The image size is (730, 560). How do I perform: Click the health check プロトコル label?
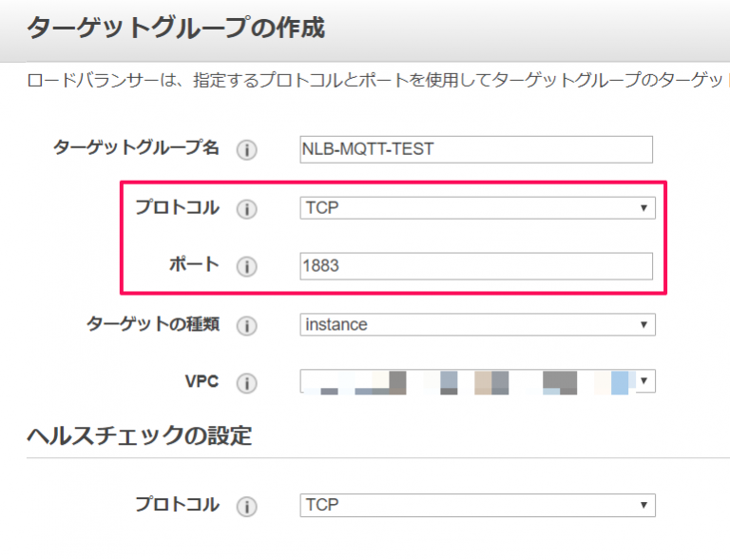(178, 504)
